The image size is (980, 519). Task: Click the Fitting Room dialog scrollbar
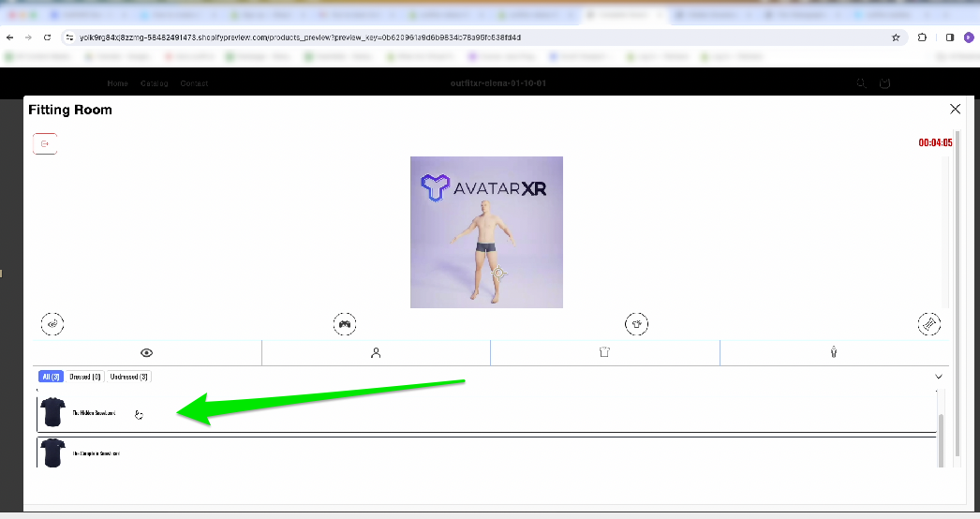click(x=957, y=294)
